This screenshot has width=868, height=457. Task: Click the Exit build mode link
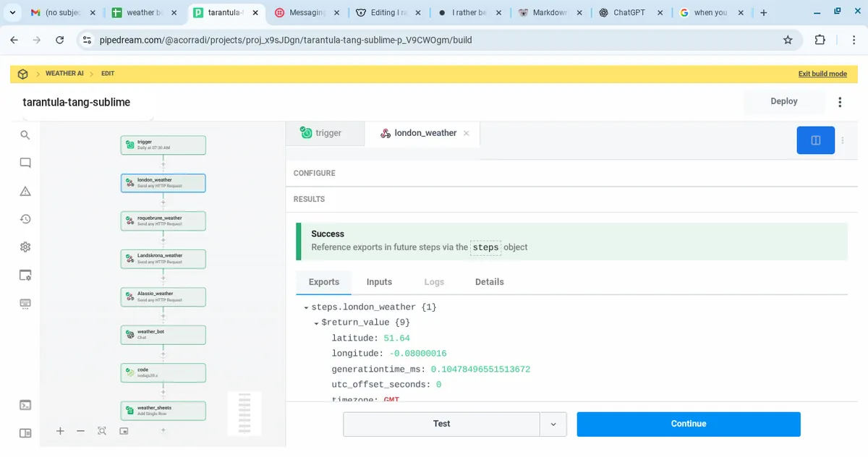coord(822,74)
